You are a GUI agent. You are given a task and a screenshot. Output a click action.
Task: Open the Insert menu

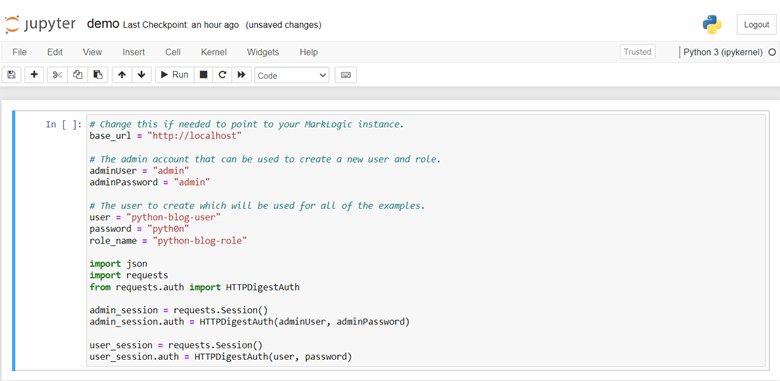[x=134, y=52]
